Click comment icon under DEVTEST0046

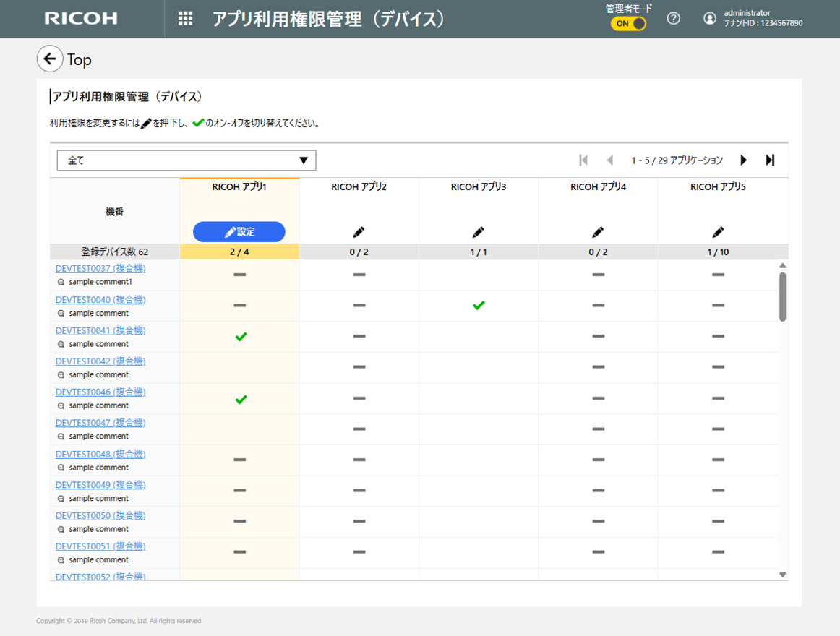(61, 405)
